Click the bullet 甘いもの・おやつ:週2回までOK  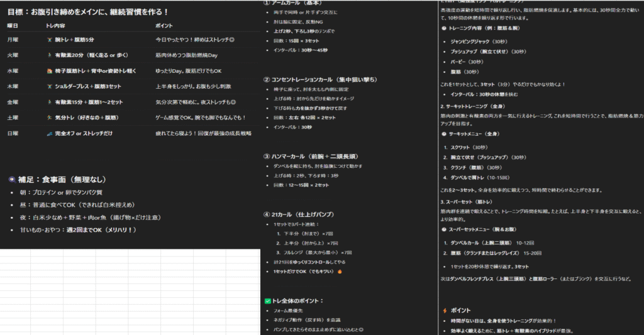coord(78,230)
